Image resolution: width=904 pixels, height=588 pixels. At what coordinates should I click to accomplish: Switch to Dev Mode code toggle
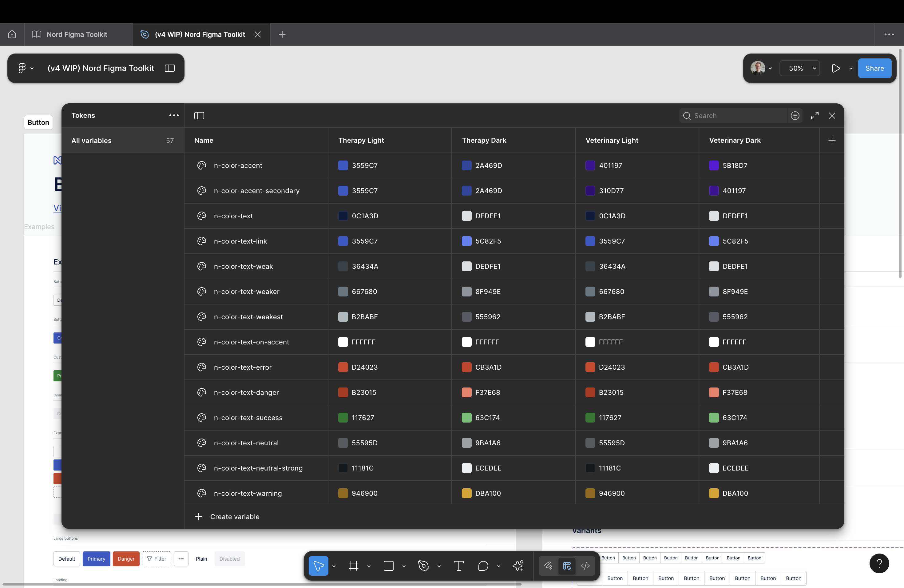[585, 566]
